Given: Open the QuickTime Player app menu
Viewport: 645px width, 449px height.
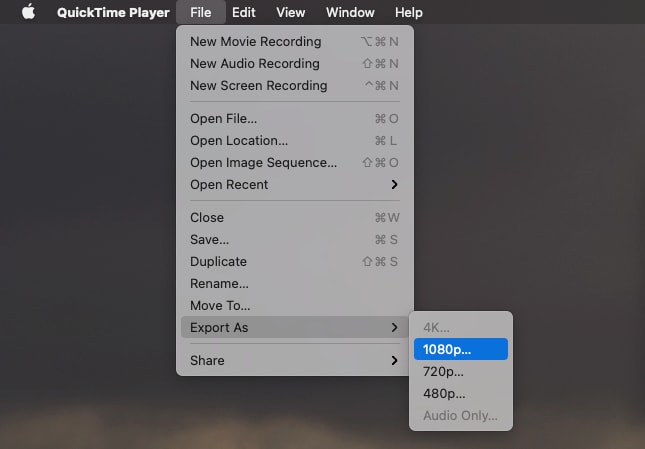Looking at the screenshot, I should pyautogui.click(x=113, y=12).
